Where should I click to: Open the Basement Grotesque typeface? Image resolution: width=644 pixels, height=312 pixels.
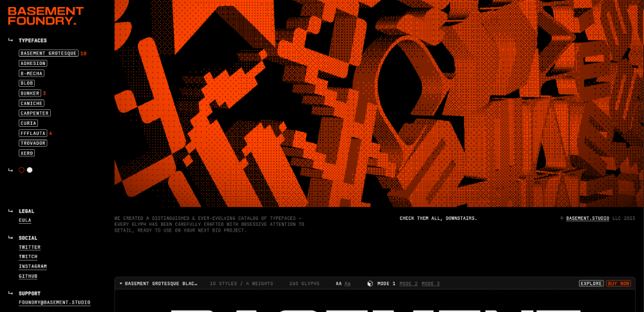48,53
